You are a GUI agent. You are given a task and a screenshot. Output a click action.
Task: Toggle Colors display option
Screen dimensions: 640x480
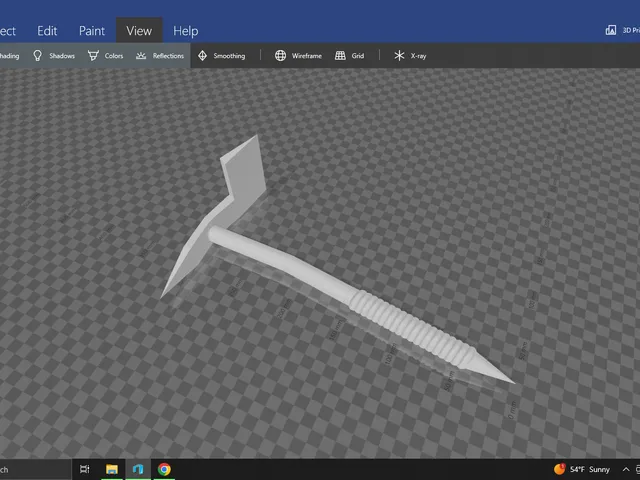point(105,56)
